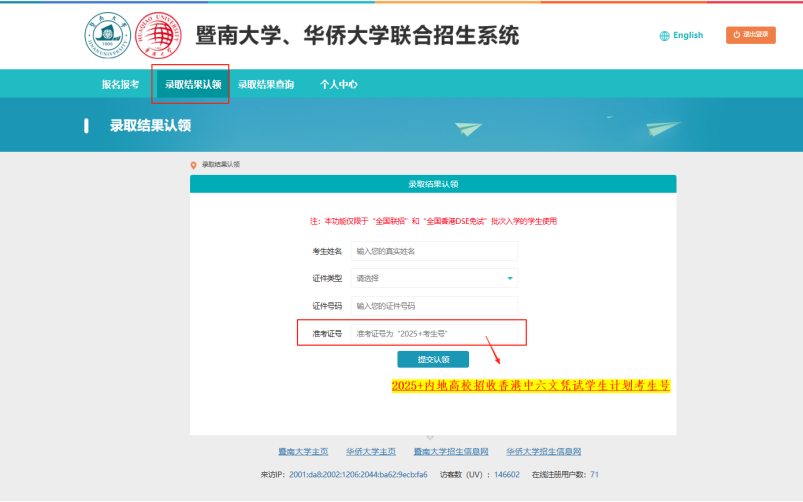Focus the 考生姓名 name input field

434,251
